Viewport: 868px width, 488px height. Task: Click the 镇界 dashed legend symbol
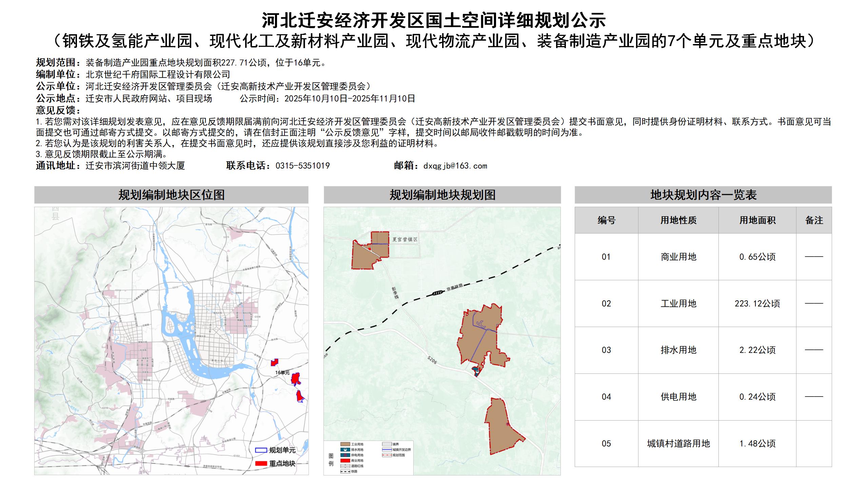point(387,444)
